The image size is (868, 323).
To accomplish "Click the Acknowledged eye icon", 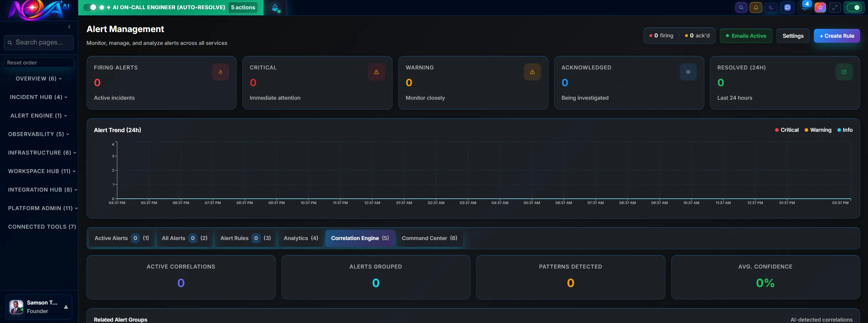I will 688,72.
